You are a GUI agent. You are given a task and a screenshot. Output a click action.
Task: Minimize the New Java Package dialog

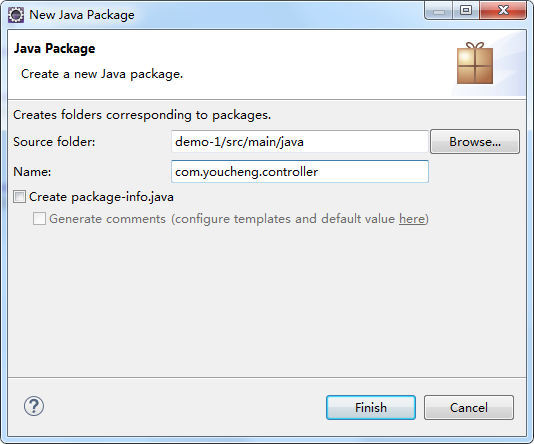439,11
